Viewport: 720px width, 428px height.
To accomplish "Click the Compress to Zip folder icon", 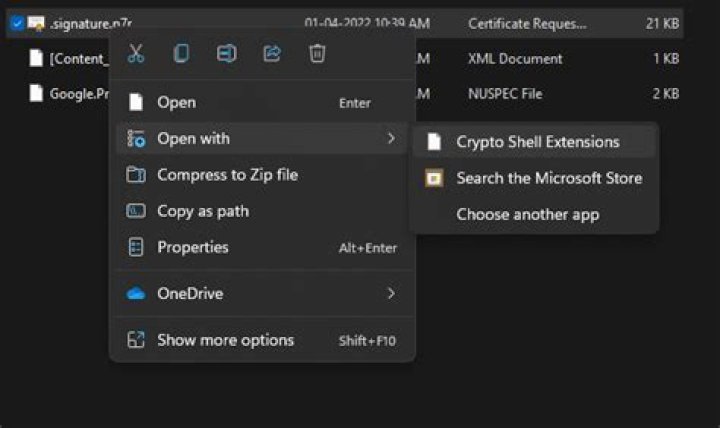I will pyautogui.click(x=136, y=175).
